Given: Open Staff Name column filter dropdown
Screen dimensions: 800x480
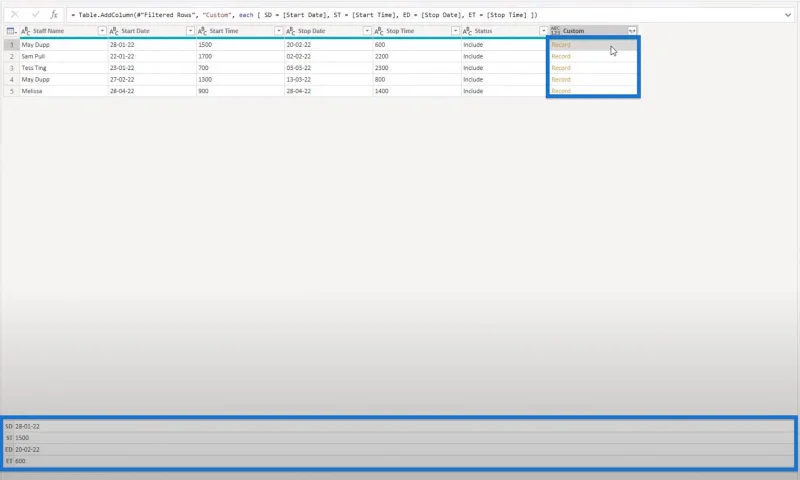Looking at the screenshot, I should (102, 31).
